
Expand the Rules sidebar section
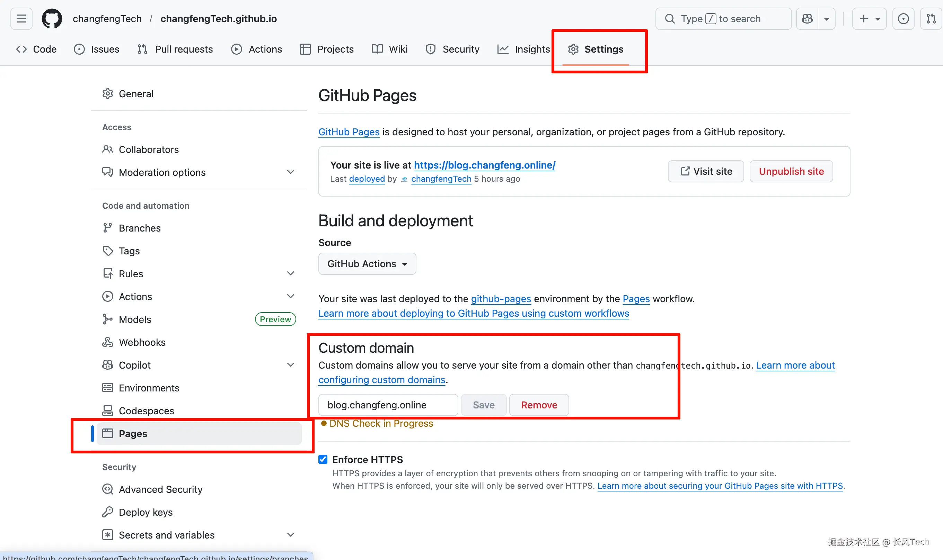290,273
